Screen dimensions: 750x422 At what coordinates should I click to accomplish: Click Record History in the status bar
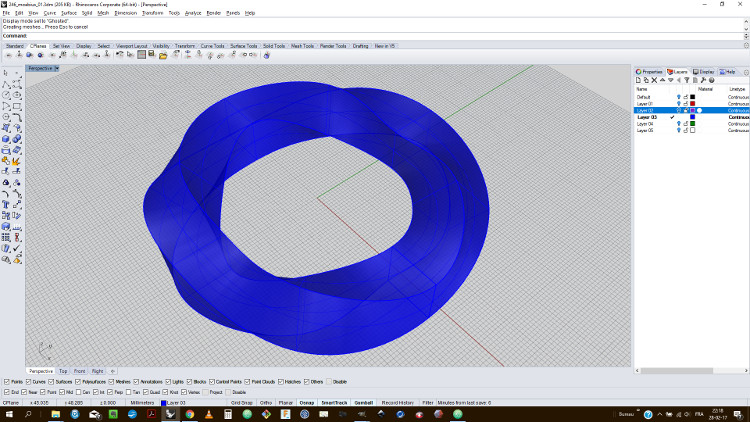tap(397, 403)
